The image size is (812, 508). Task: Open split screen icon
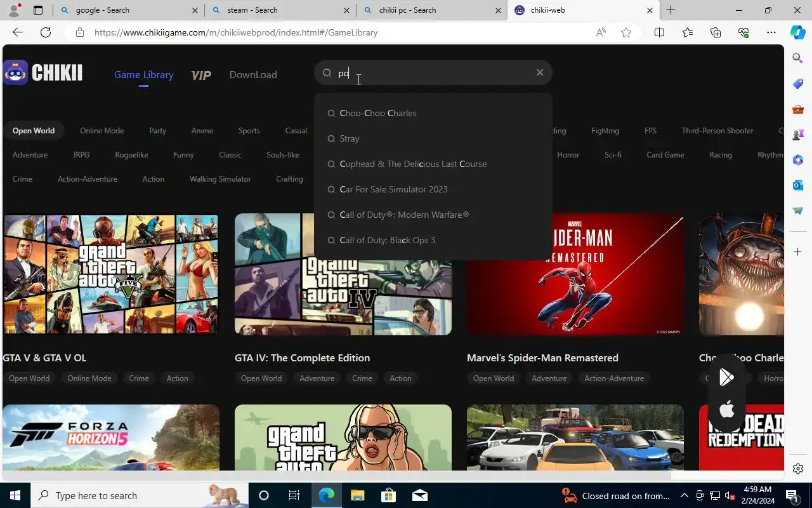(659, 32)
